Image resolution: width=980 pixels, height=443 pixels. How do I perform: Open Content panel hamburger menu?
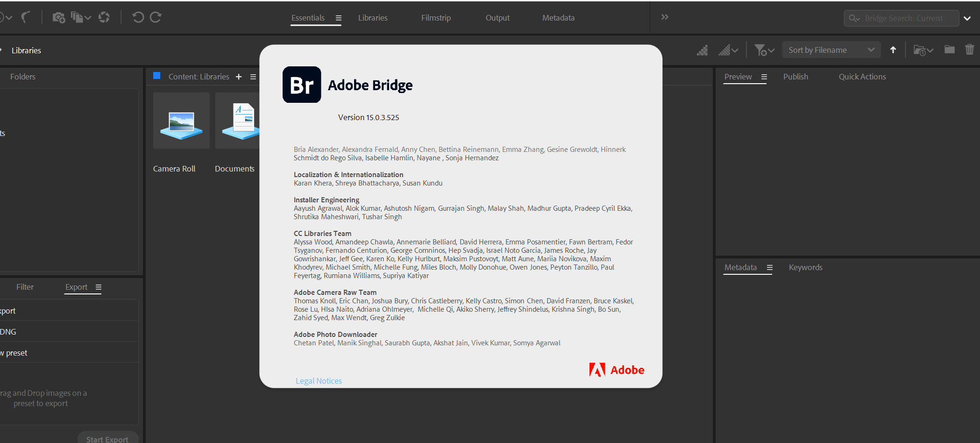253,77
